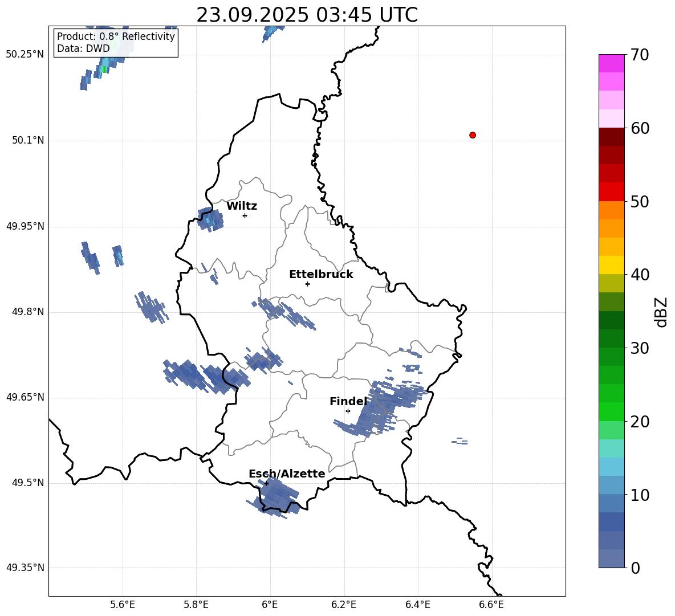Click the 49.95°N latitude label
The image size is (675, 616).
tap(25, 226)
